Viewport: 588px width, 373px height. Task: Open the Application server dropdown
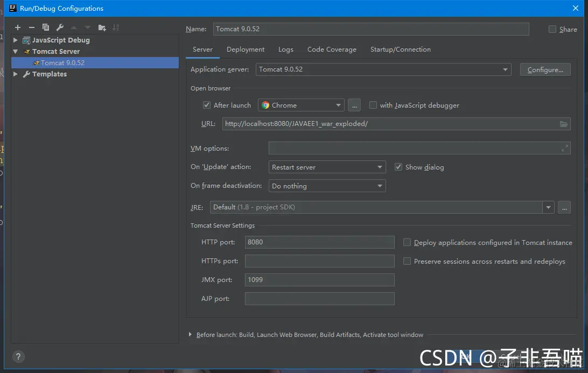(x=383, y=69)
